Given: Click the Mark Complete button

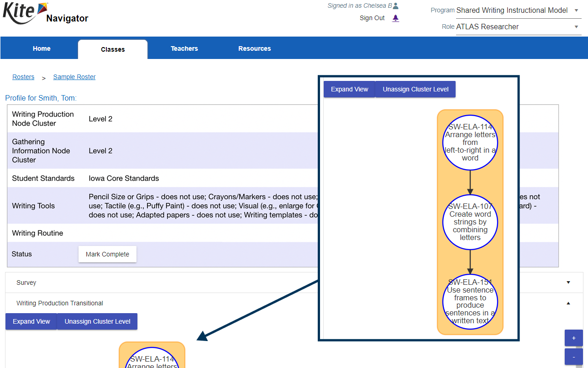Looking at the screenshot, I should tap(107, 254).
